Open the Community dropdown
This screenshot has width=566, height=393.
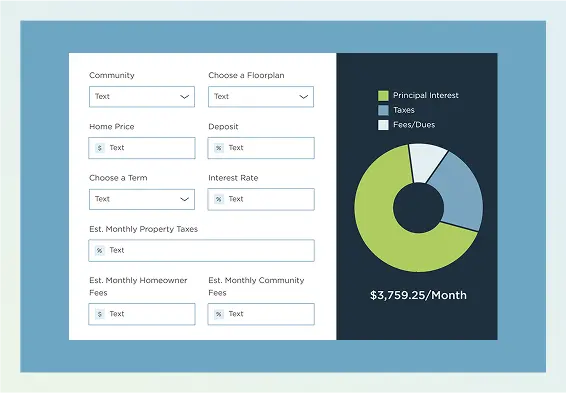(142, 97)
